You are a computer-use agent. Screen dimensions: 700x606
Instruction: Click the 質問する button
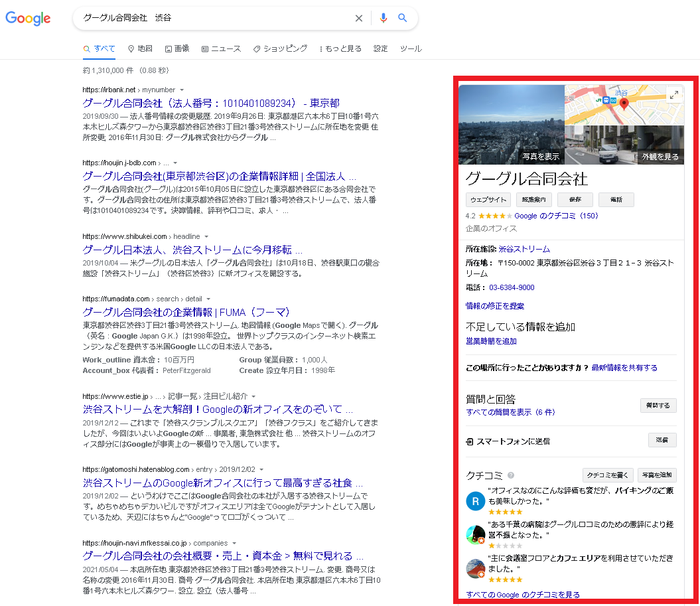[x=658, y=406]
